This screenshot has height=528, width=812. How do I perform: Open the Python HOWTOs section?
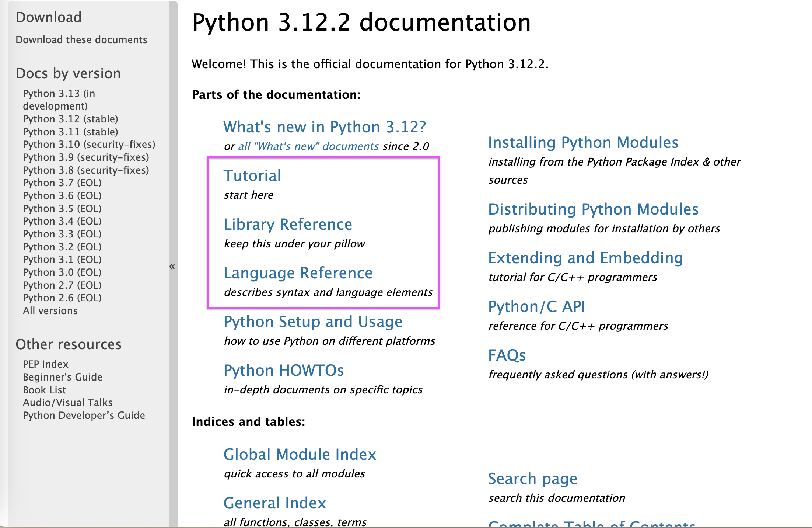point(284,371)
